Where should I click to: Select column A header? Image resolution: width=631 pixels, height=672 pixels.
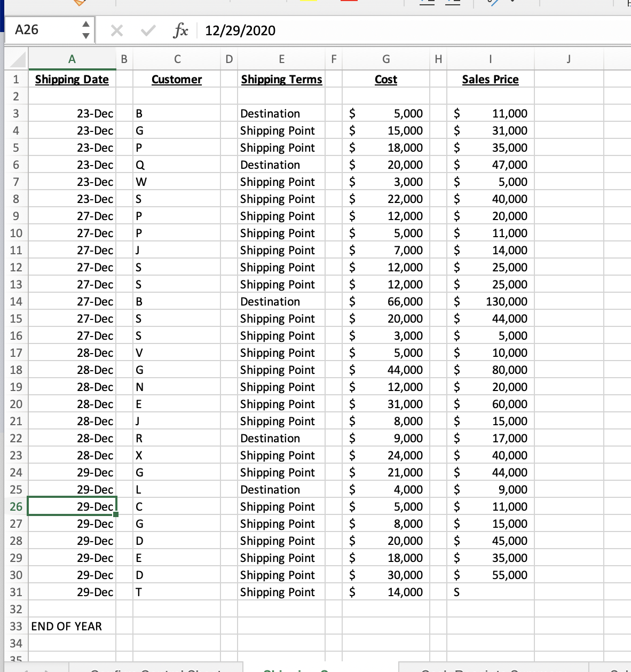point(72,59)
